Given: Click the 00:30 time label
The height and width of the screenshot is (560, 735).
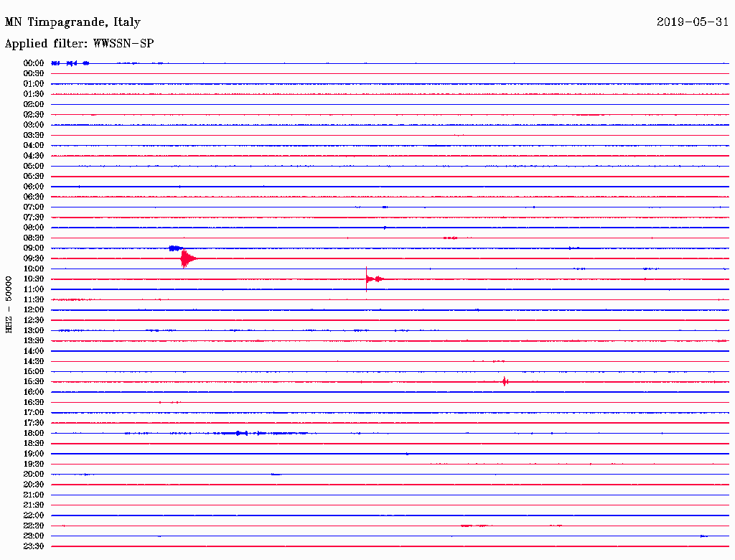Looking at the screenshot, I should coord(34,73).
